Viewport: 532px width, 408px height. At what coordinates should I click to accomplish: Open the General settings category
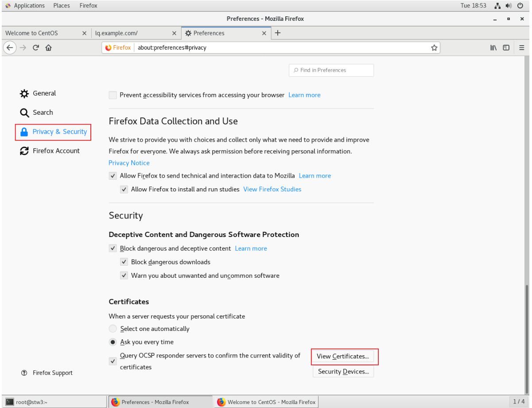pos(38,93)
